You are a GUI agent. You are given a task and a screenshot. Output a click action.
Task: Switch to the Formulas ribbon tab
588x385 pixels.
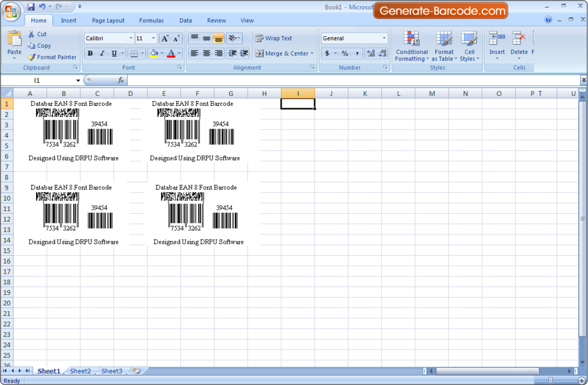(x=151, y=20)
